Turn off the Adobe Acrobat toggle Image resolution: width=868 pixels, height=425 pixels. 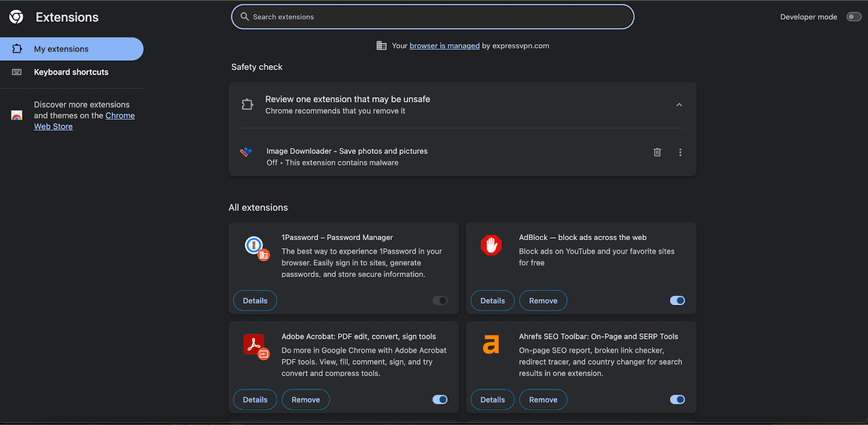click(439, 400)
